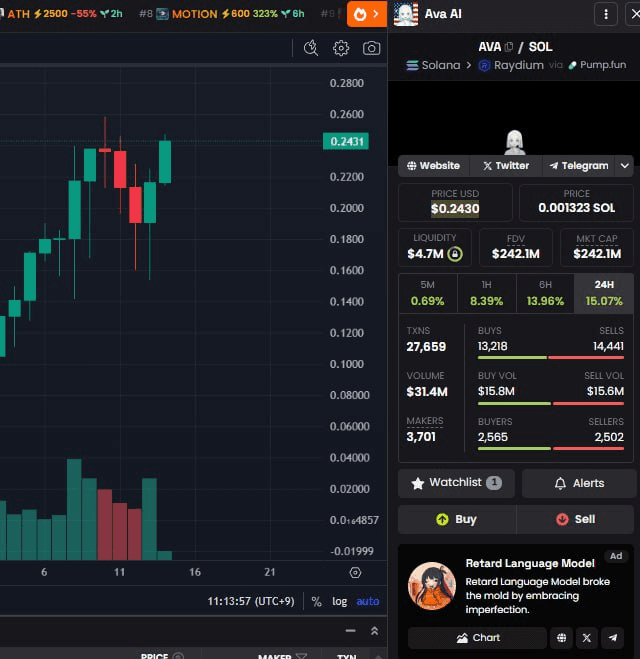
Task: Select the PRICE in SOL box
Action: pos(576,202)
